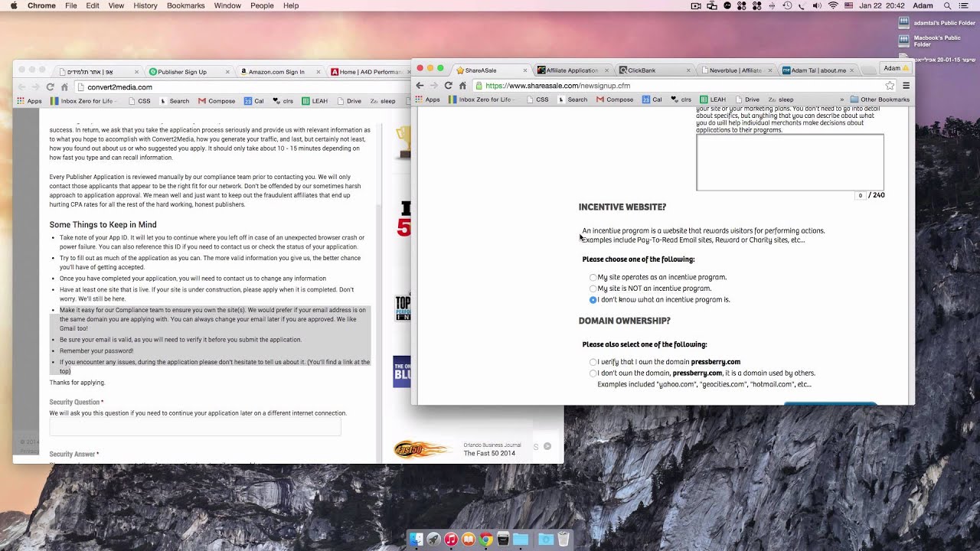Open the Bookmarks menu
The width and height of the screenshot is (980, 551).
(x=185, y=5)
